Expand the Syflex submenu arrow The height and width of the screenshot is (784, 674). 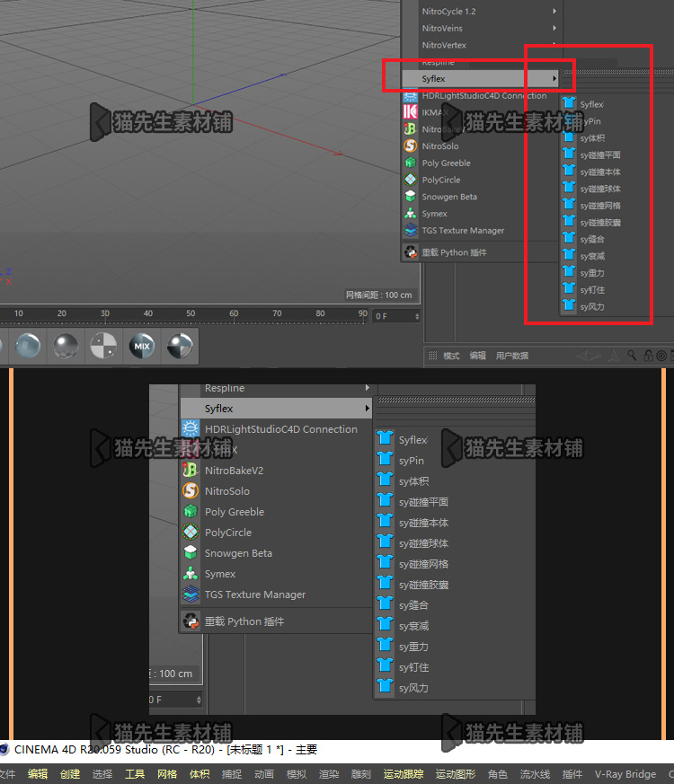[x=554, y=78]
